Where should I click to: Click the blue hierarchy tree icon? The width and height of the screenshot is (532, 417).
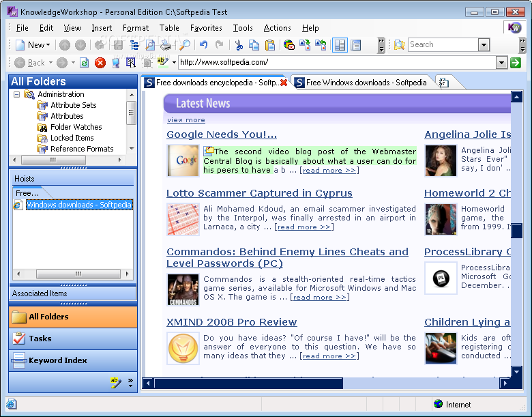pyautogui.click(x=134, y=45)
